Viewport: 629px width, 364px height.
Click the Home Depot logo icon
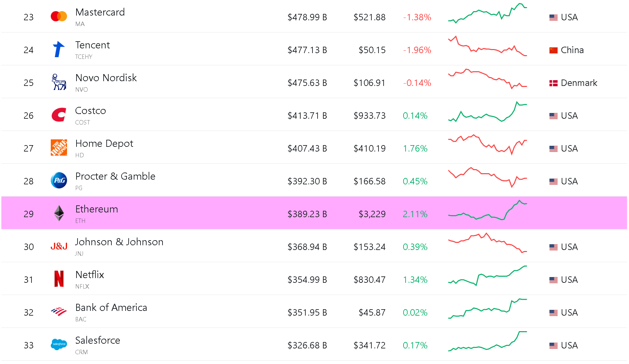(x=59, y=147)
